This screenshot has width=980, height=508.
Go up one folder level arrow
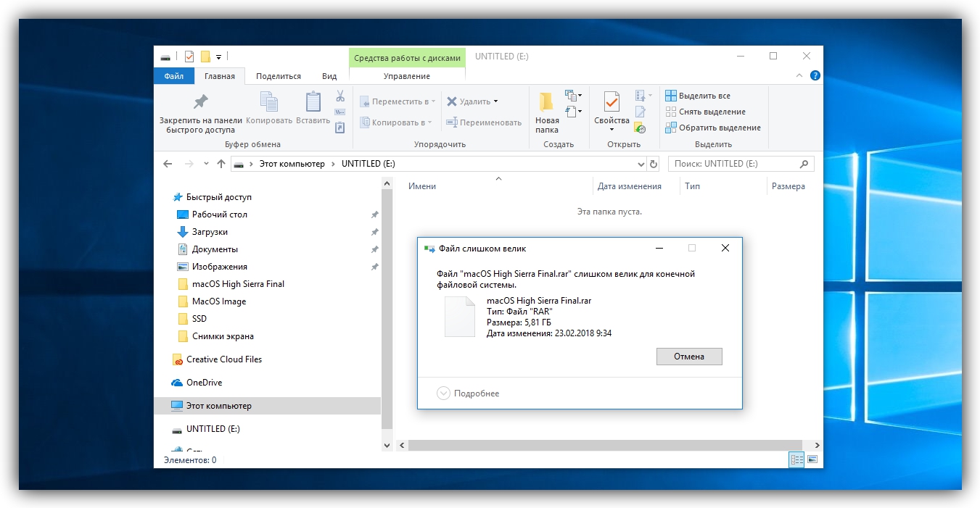click(x=221, y=164)
